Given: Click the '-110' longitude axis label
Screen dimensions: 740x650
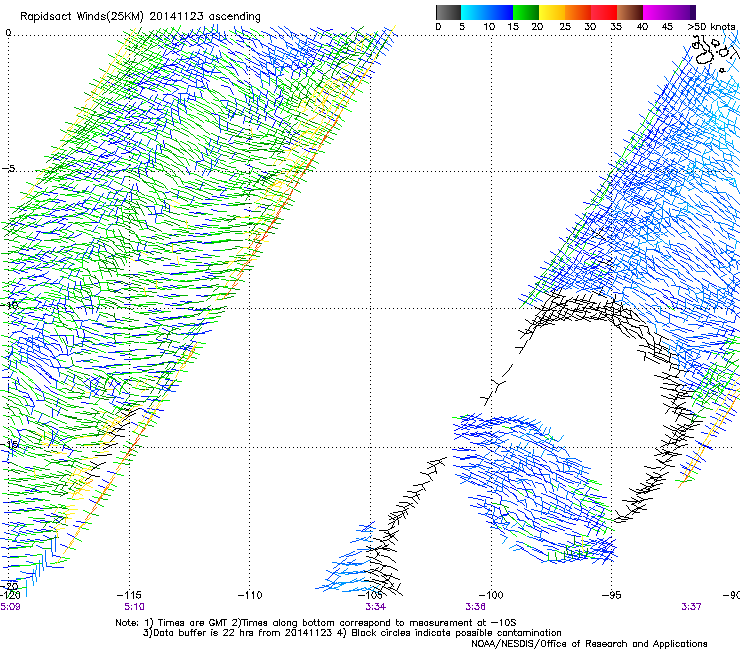Looking at the screenshot, I should point(250,595).
